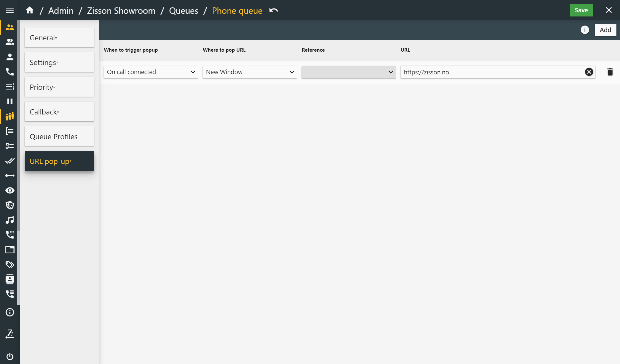Viewport: 620px width, 364px height.
Task: Open the music note icon
Action: (x=10, y=220)
